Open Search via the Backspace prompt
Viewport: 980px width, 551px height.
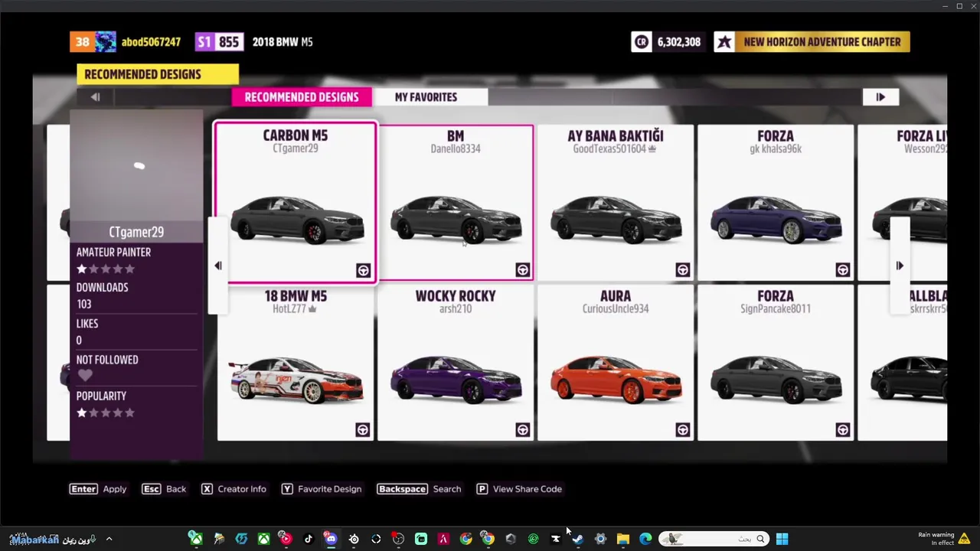(x=420, y=489)
